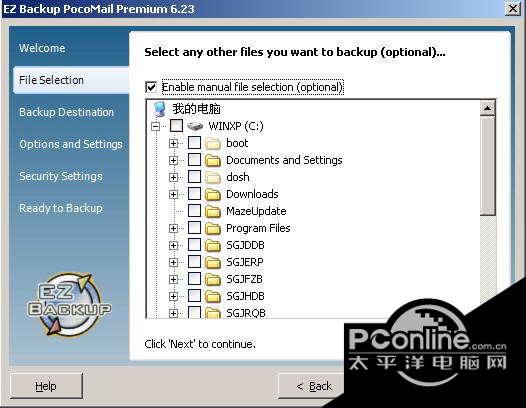Select the Documents and Settings label

coord(284,160)
